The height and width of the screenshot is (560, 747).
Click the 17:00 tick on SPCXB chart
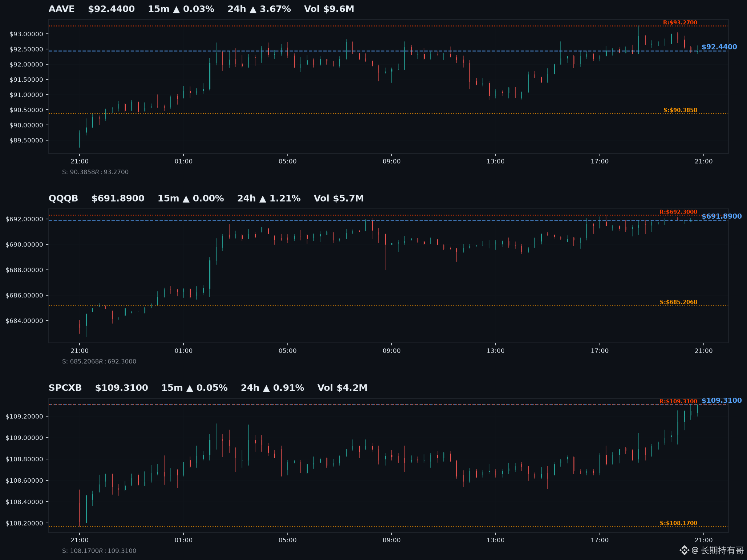[599, 540]
